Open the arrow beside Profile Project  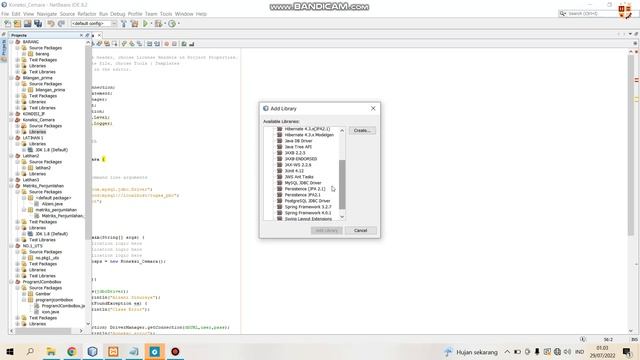[179, 24]
